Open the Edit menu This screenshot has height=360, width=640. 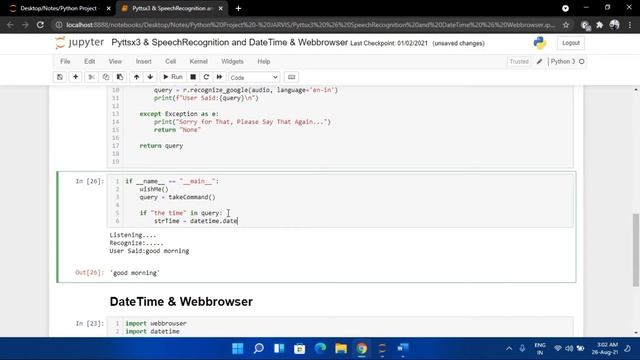89,62
